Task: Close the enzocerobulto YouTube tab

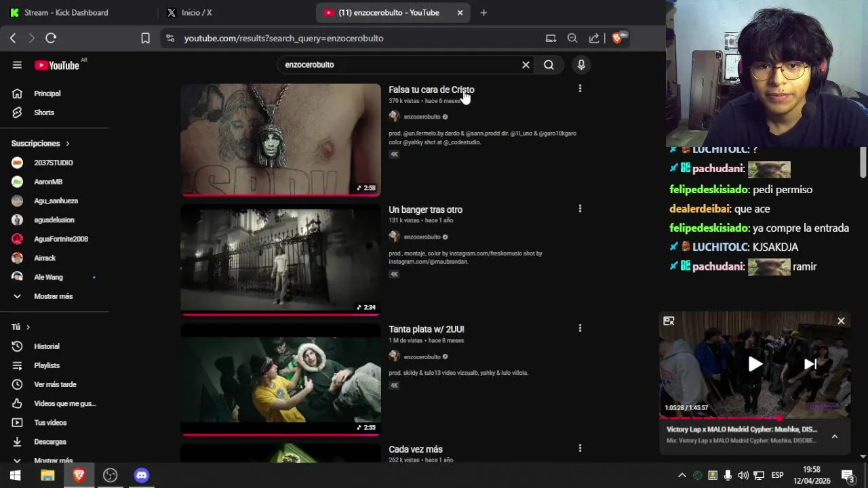Action: tap(460, 13)
